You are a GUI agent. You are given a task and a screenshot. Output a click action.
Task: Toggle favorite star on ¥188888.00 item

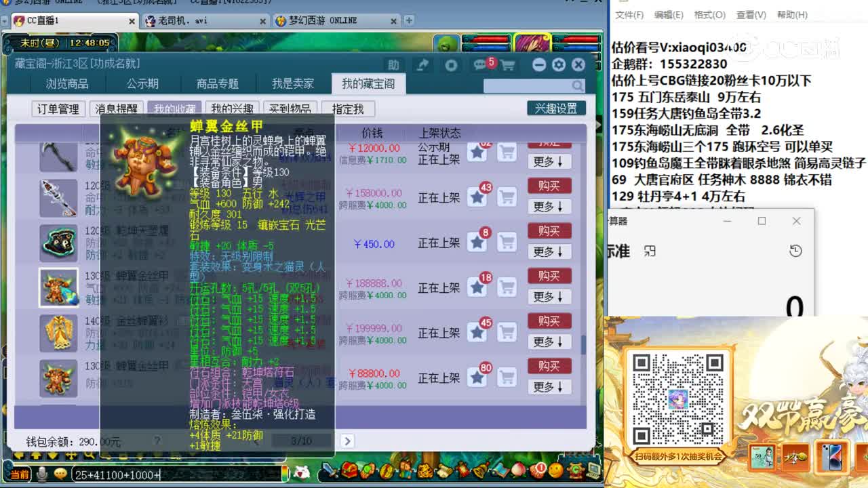coord(477,287)
